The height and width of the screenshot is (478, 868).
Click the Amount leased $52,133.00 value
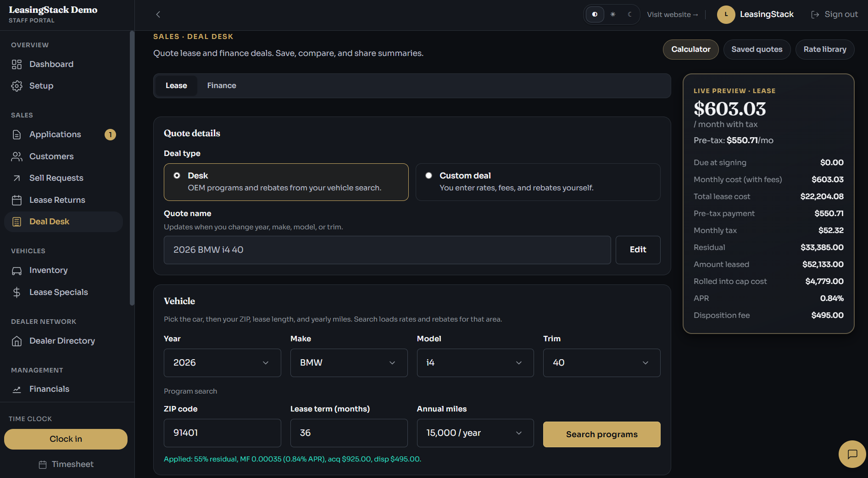click(x=823, y=265)
